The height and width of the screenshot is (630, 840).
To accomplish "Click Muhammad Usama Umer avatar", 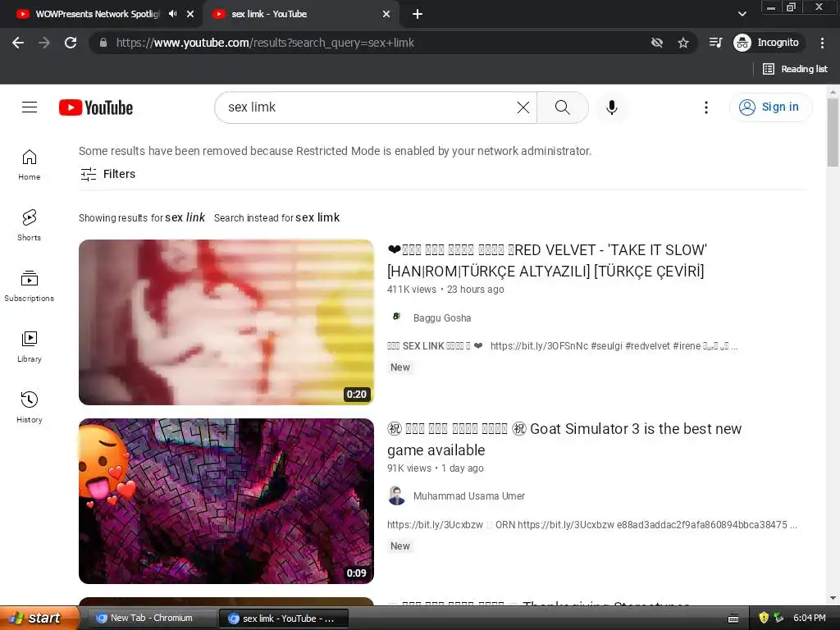I will click(x=396, y=495).
